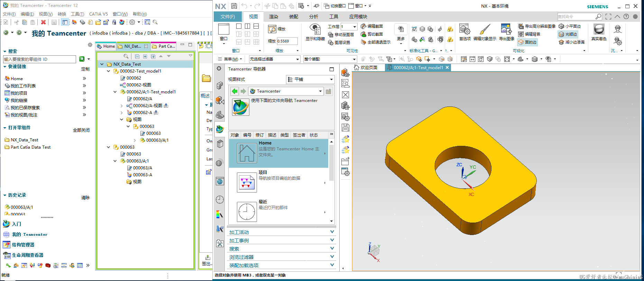Screen dimensions: 644x281
Task: Click the padlock icon in Teamcenter toolbar
Action: point(114,22)
